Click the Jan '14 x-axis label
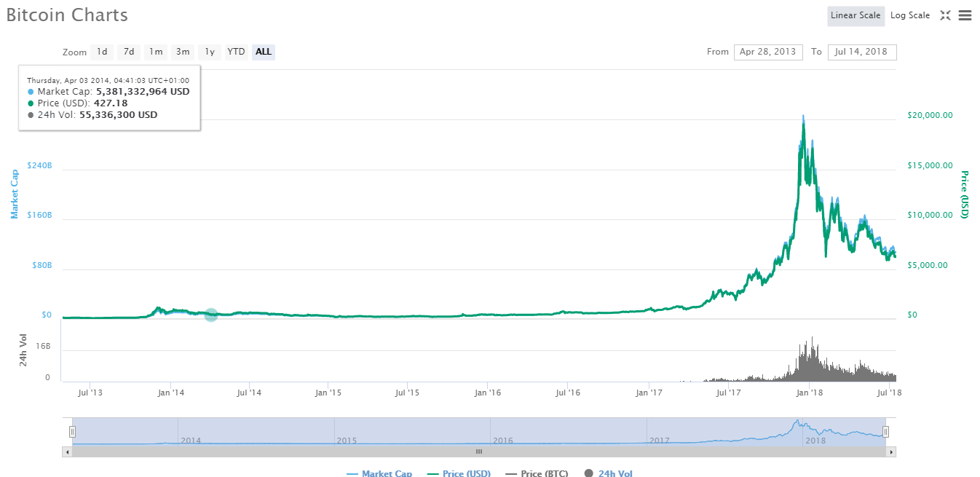The height and width of the screenshot is (477, 980). pos(170,393)
